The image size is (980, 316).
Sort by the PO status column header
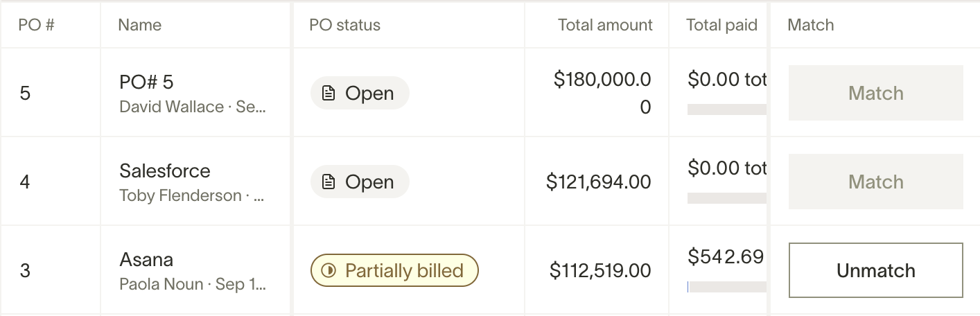345,25
